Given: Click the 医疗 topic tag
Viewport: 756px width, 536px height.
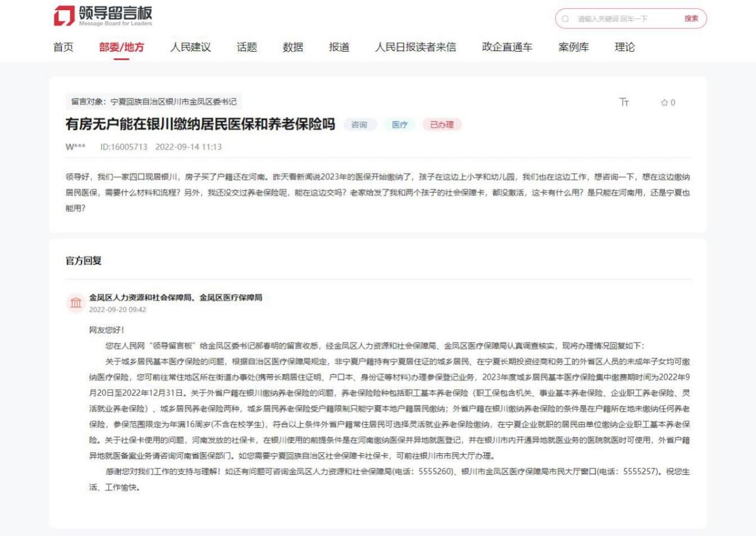Looking at the screenshot, I should (399, 125).
